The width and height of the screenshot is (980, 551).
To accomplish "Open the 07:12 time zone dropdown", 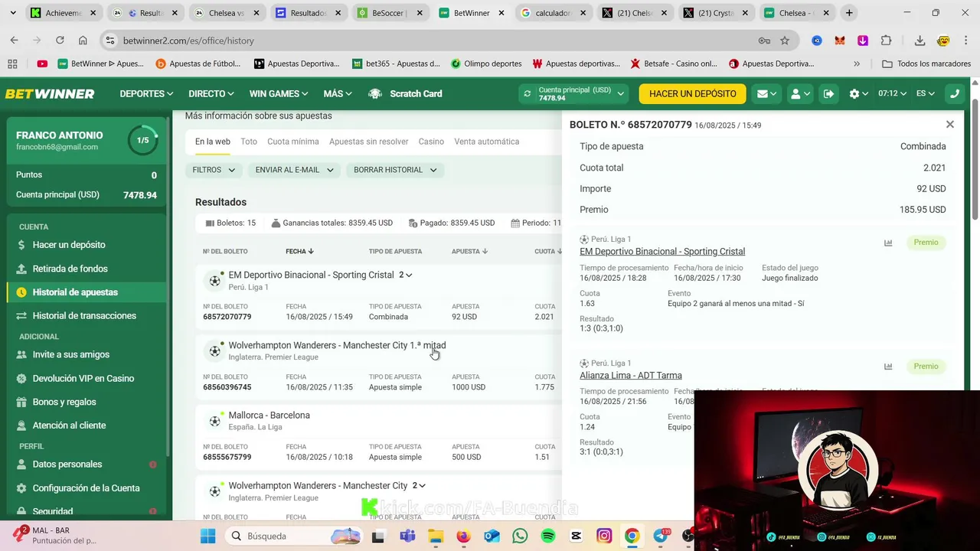I will pos(892,93).
